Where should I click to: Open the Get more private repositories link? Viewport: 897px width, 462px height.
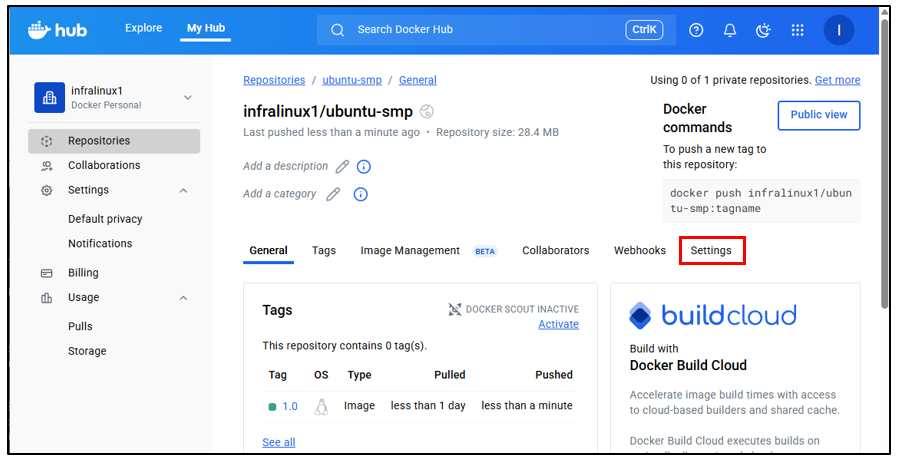837,80
